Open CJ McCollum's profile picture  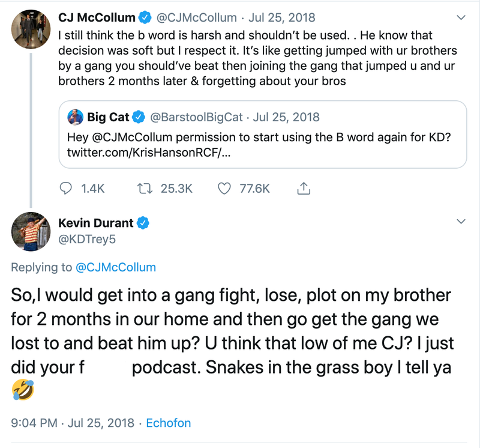click(x=30, y=28)
